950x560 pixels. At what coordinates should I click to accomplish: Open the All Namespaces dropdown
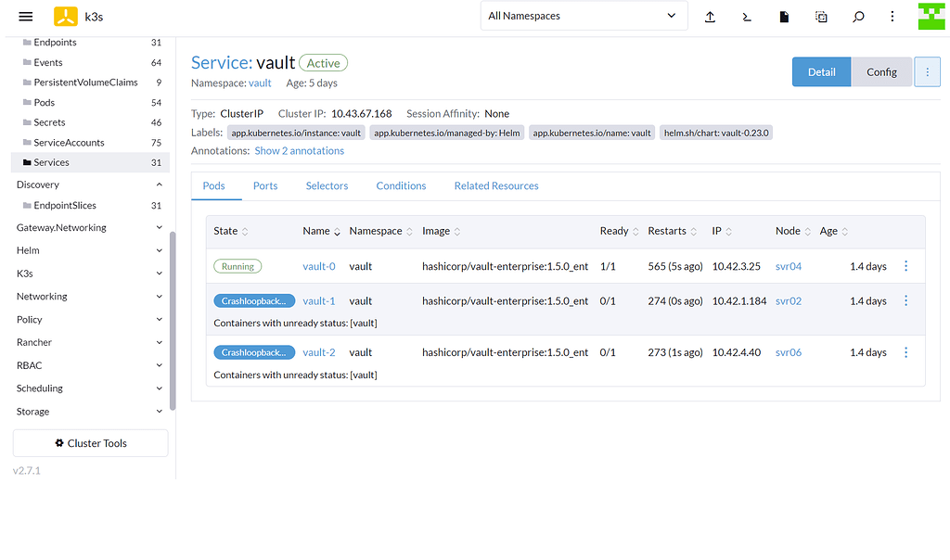pos(584,15)
